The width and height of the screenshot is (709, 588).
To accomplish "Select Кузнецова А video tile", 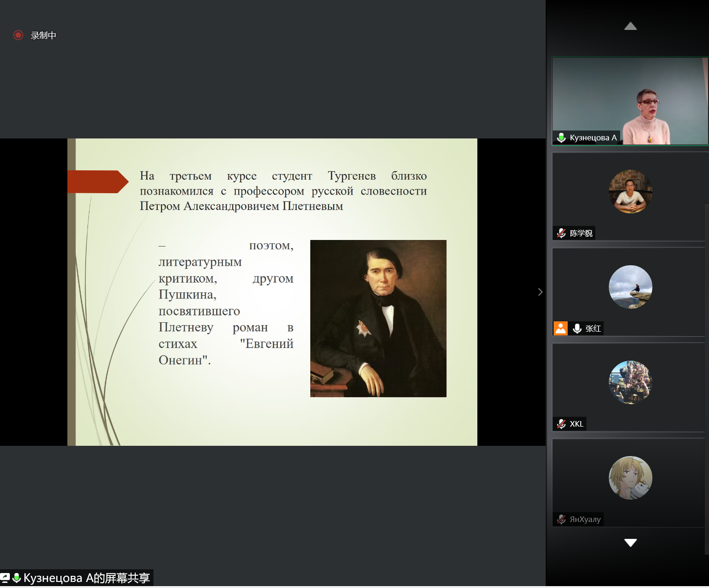I will [x=630, y=101].
